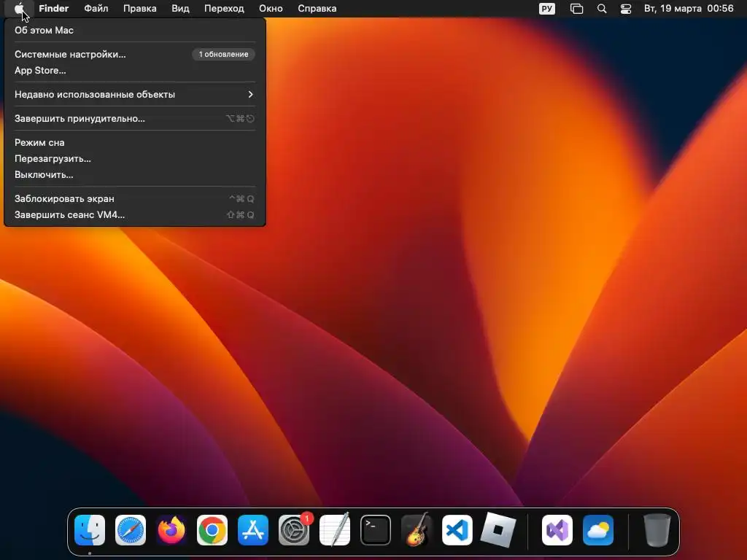Launch Safari from the Dock
The width and height of the screenshot is (747, 560).
point(131,530)
